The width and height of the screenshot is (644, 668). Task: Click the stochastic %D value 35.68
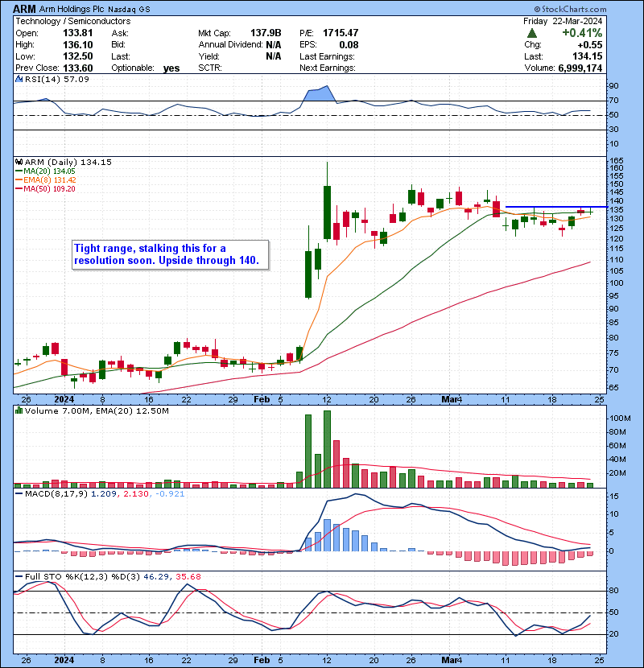pos(188,577)
